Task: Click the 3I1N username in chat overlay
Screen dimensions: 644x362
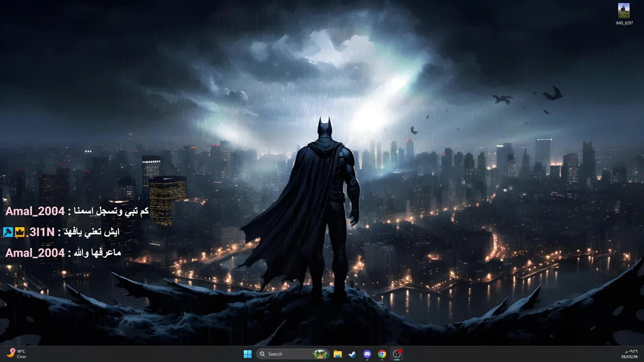Action: (42, 232)
